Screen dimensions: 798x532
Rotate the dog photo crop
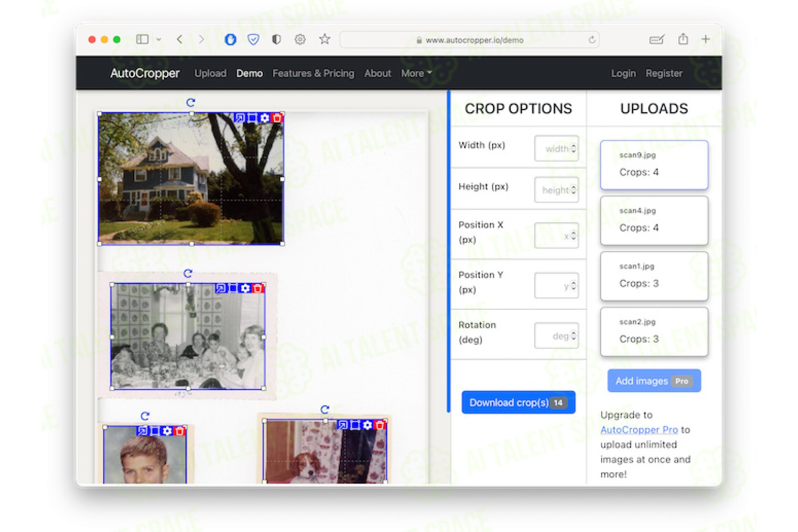point(325,409)
